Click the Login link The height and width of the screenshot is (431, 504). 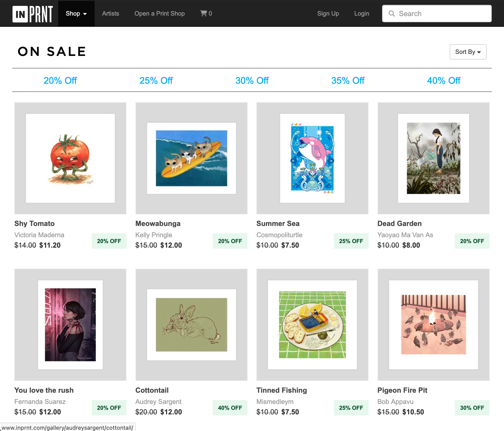361,14
